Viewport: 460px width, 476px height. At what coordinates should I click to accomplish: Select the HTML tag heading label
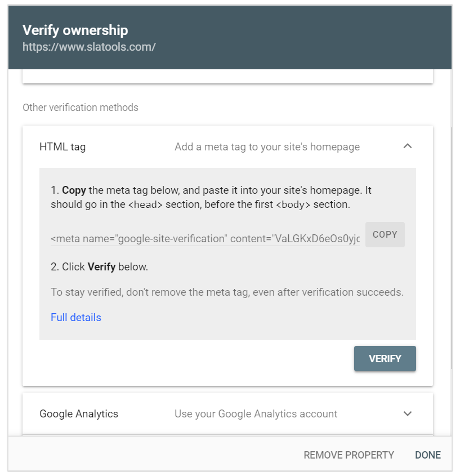62,147
